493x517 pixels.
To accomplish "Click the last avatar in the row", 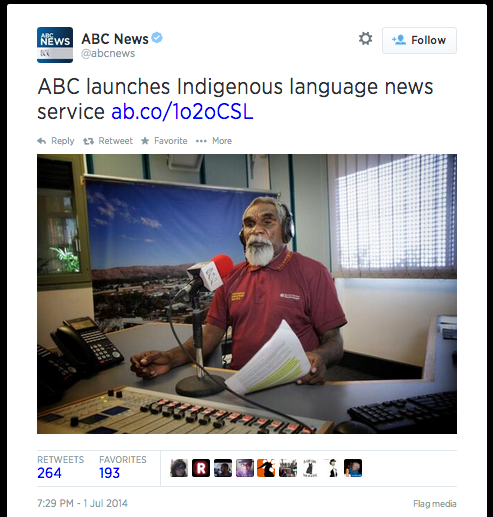I will pos(353,468).
